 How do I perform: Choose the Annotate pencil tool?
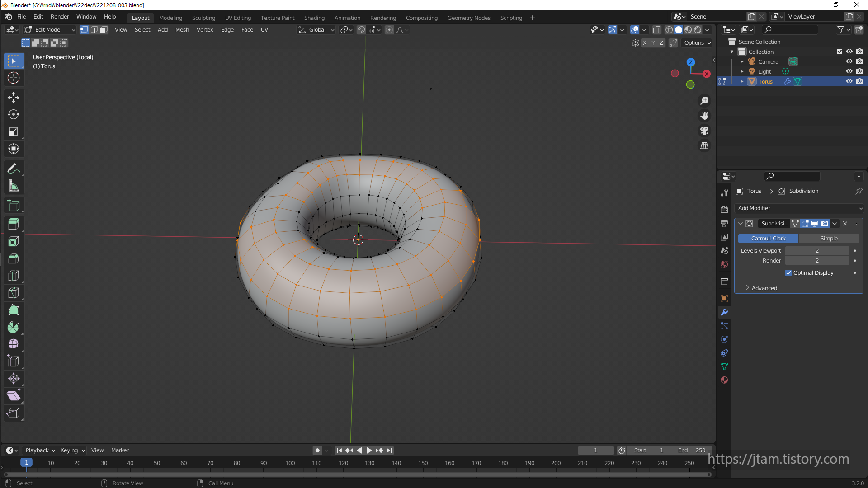pyautogui.click(x=14, y=169)
